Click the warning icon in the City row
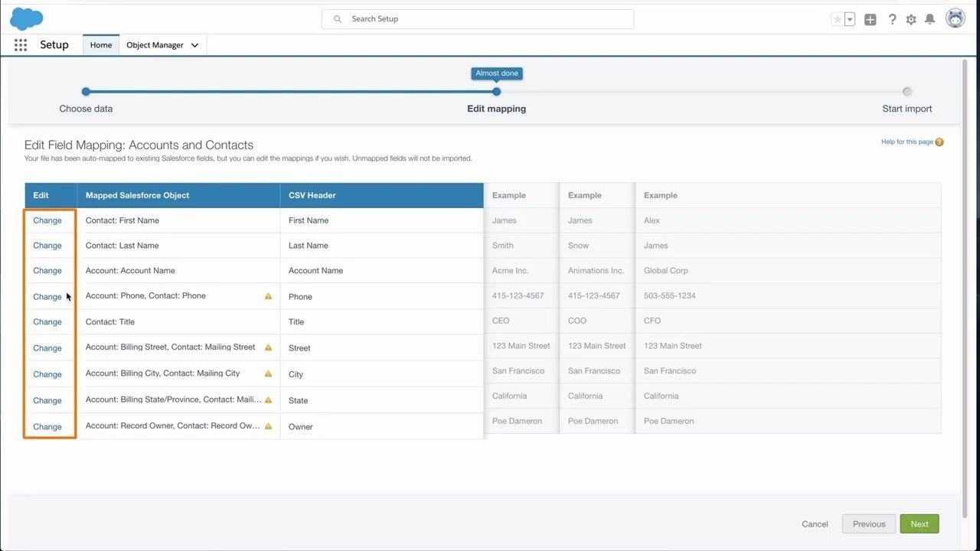 (268, 374)
